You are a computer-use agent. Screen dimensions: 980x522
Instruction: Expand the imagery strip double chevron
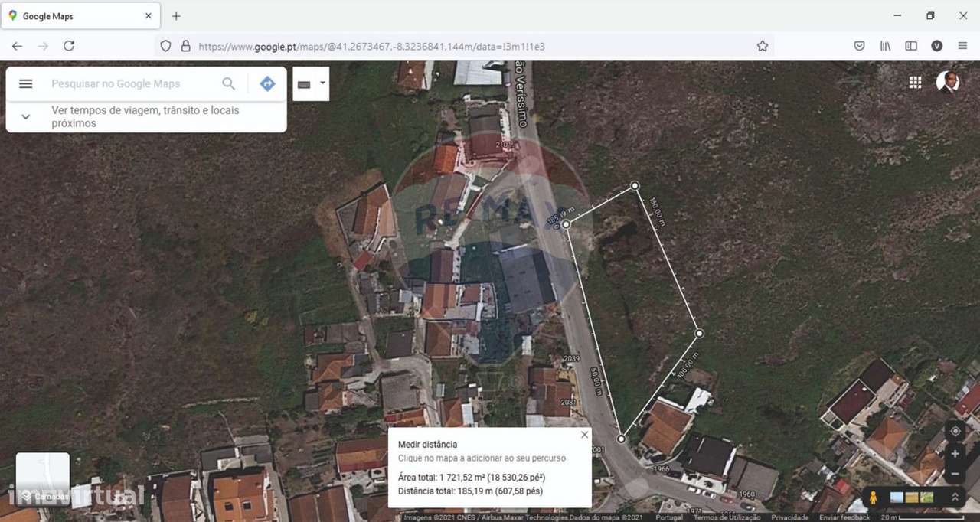955,497
